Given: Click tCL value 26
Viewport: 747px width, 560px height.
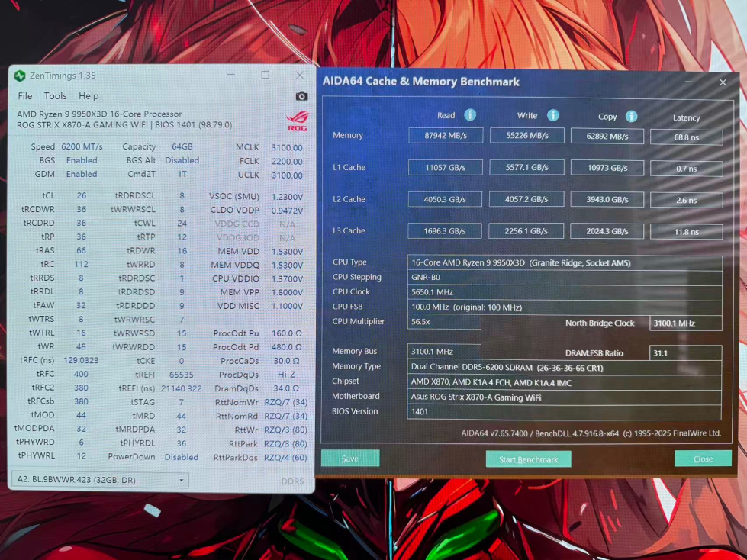Looking at the screenshot, I should [x=82, y=195].
